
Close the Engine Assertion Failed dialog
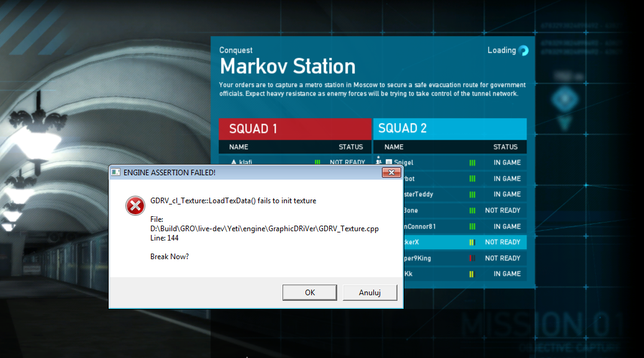tap(391, 173)
